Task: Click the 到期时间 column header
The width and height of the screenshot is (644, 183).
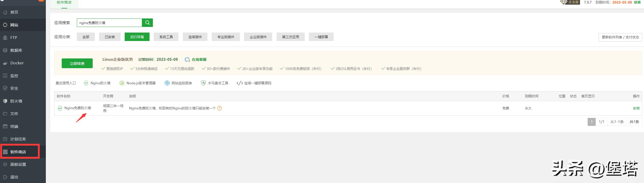Action: coord(532,96)
